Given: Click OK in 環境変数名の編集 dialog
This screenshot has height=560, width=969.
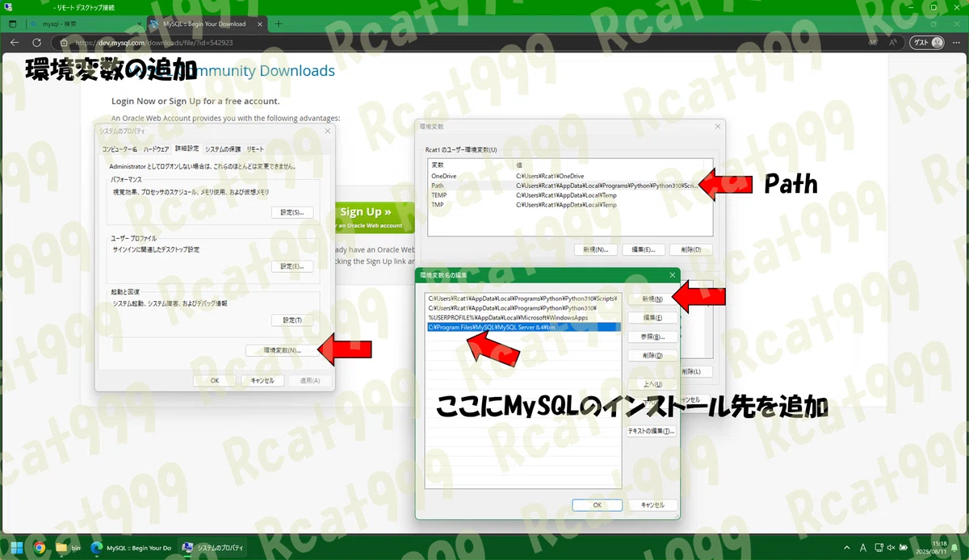Looking at the screenshot, I should point(597,504).
